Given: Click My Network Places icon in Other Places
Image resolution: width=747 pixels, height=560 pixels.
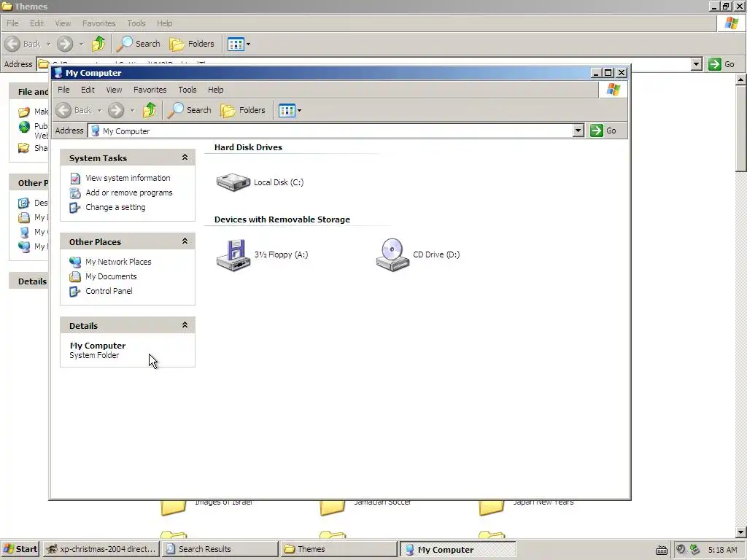Looking at the screenshot, I should pos(75,262).
